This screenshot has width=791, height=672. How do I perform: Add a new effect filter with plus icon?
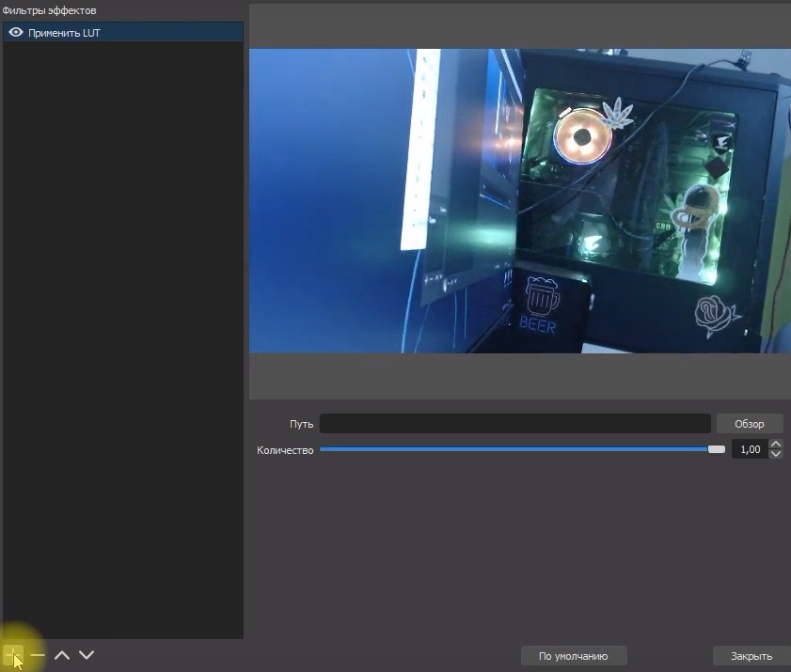[x=12, y=654]
